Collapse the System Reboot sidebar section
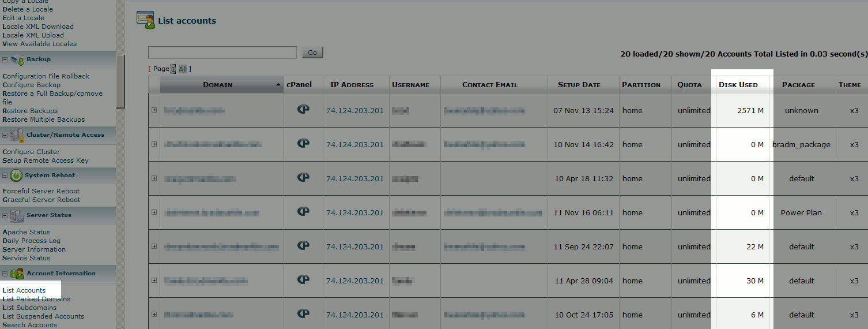The height and width of the screenshot is (329, 868). (5, 175)
